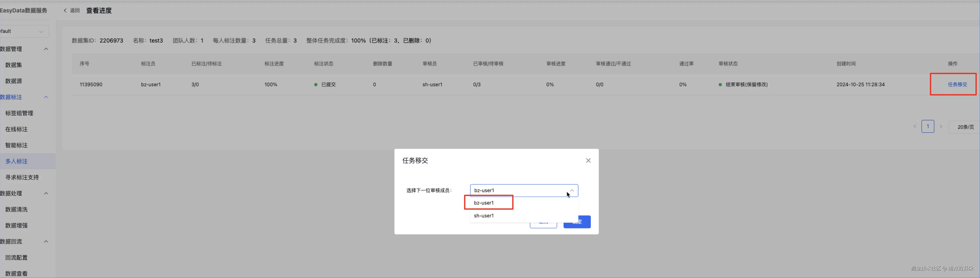
Task: Open 数据清洗 in the sidebar
Action: click(x=17, y=209)
